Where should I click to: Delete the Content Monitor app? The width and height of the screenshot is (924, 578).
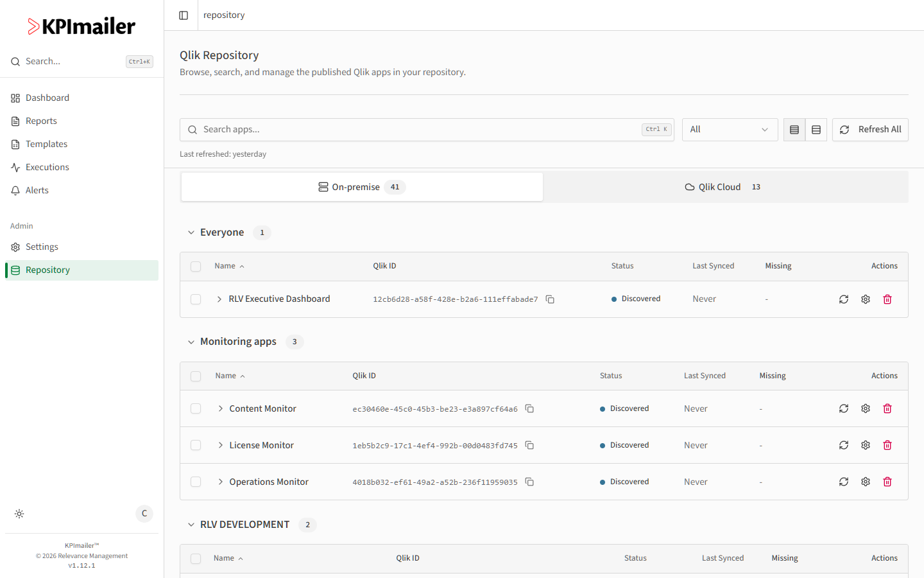click(x=887, y=408)
